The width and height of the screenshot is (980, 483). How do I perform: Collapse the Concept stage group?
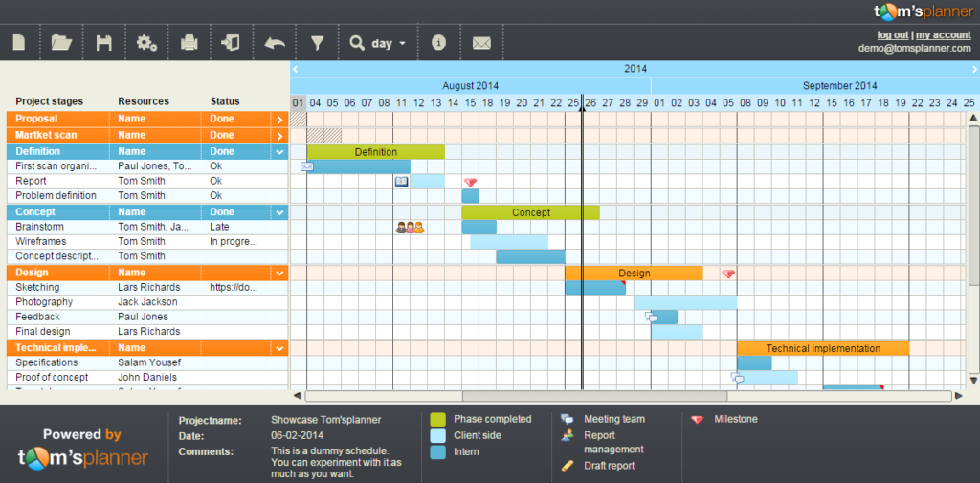pyautogui.click(x=280, y=211)
